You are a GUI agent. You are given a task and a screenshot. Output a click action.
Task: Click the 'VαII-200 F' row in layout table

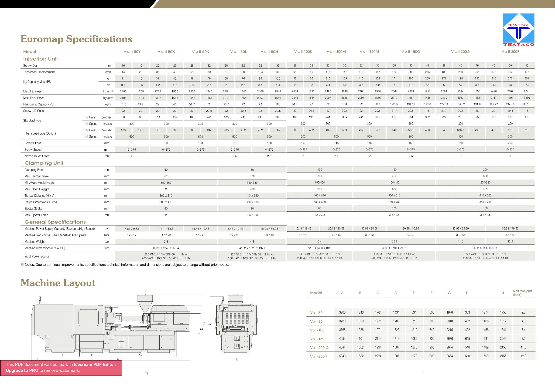(421, 356)
